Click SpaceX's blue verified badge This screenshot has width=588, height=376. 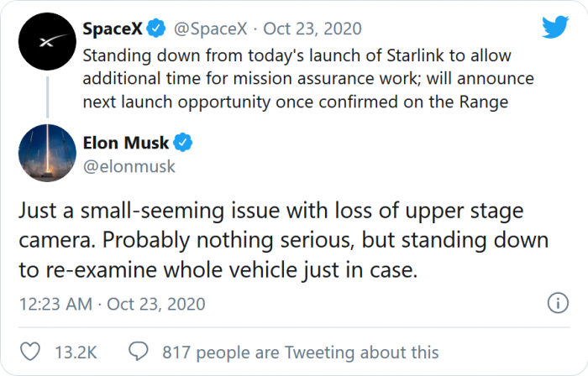[x=155, y=29]
